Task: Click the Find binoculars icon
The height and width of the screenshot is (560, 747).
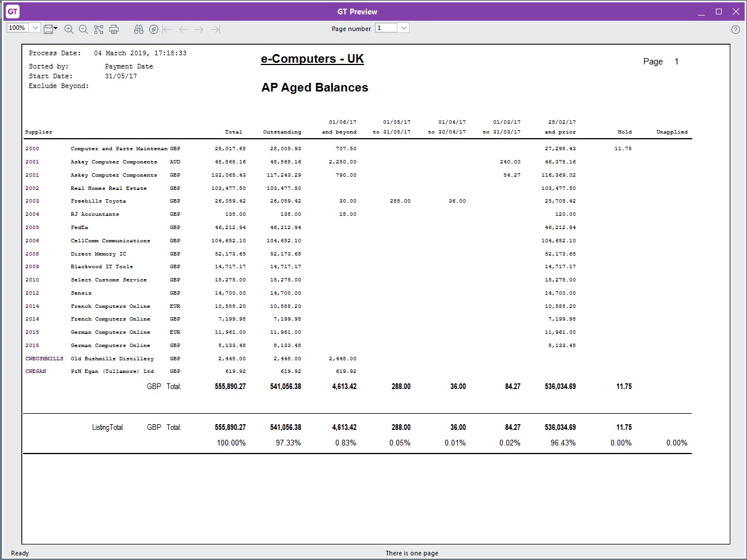Action: [x=138, y=29]
